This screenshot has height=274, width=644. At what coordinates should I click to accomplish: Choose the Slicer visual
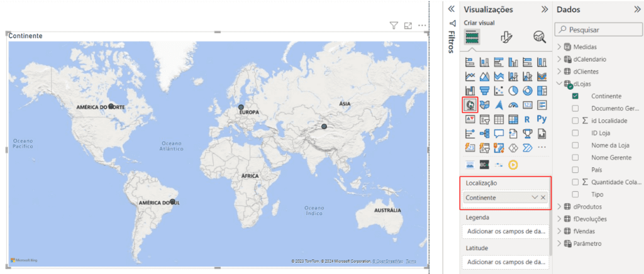click(485, 119)
